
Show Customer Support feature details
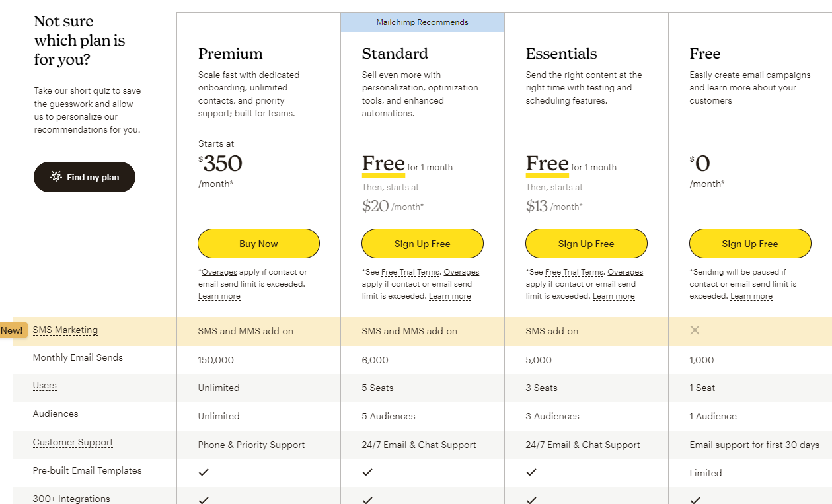(x=73, y=443)
